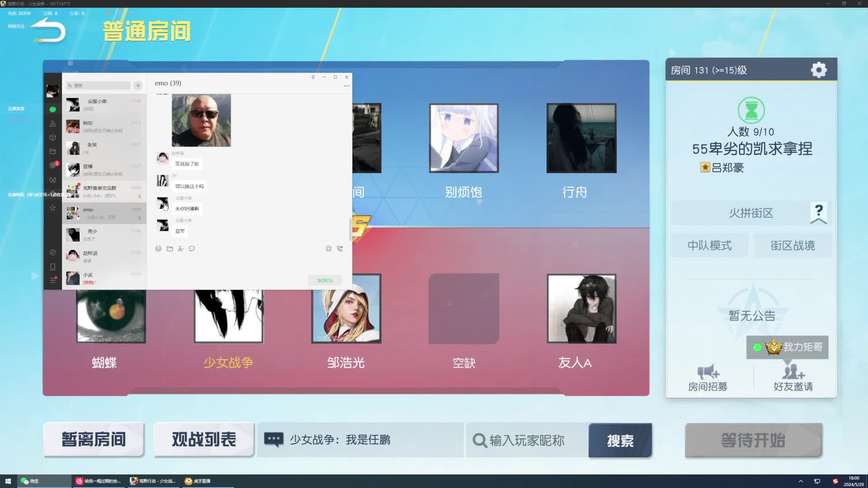Image resolution: width=868 pixels, height=488 pixels.
Task: Select the 街区战境 mode option
Action: (x=793, y=245)
